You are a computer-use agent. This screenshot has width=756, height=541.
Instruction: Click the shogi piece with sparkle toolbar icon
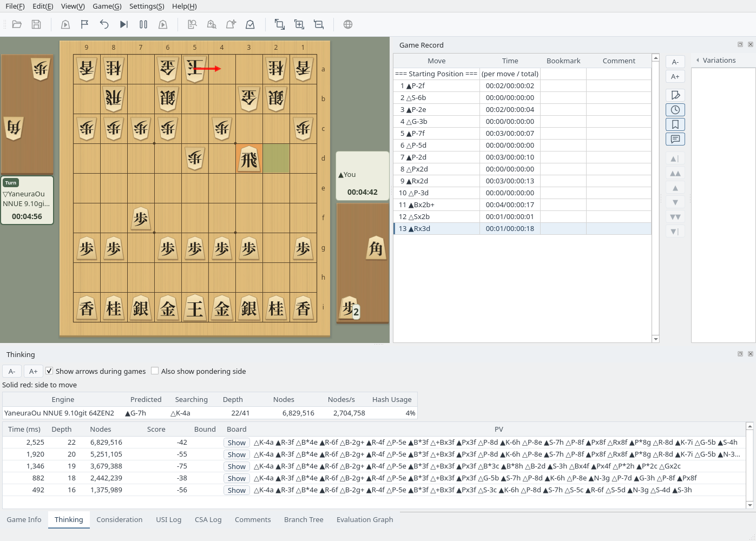231,24
